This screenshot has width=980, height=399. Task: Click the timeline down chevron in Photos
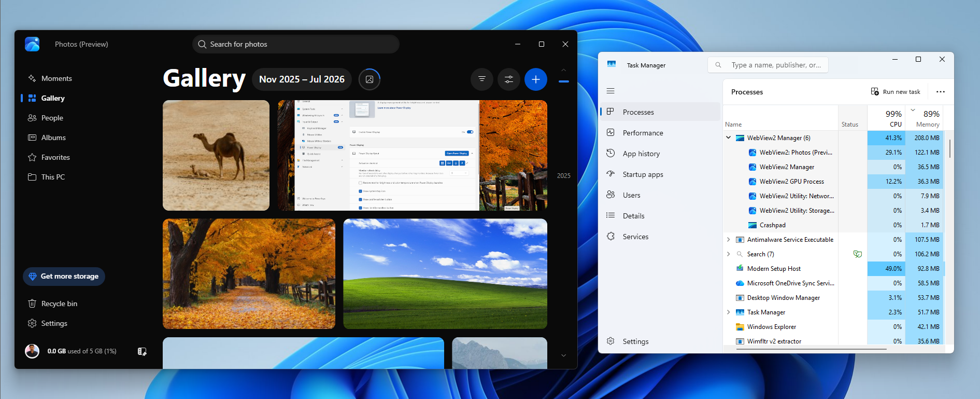coord(564,355)
